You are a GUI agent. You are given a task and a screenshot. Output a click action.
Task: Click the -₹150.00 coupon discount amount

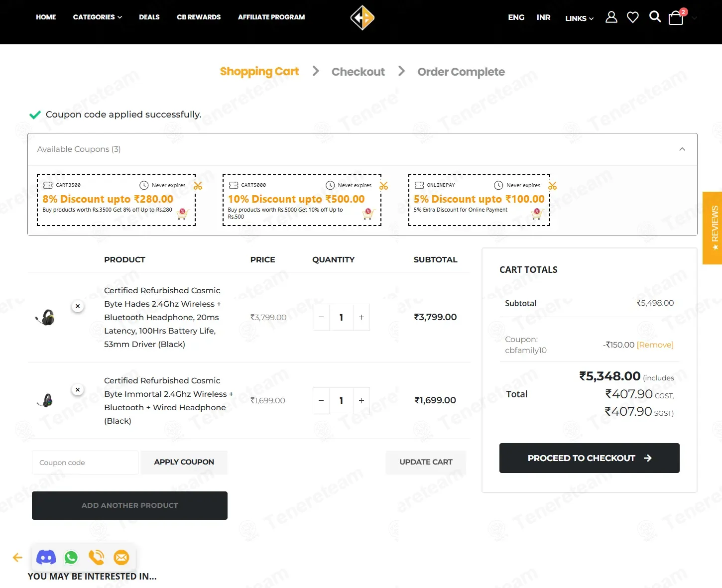pos(619,345)
